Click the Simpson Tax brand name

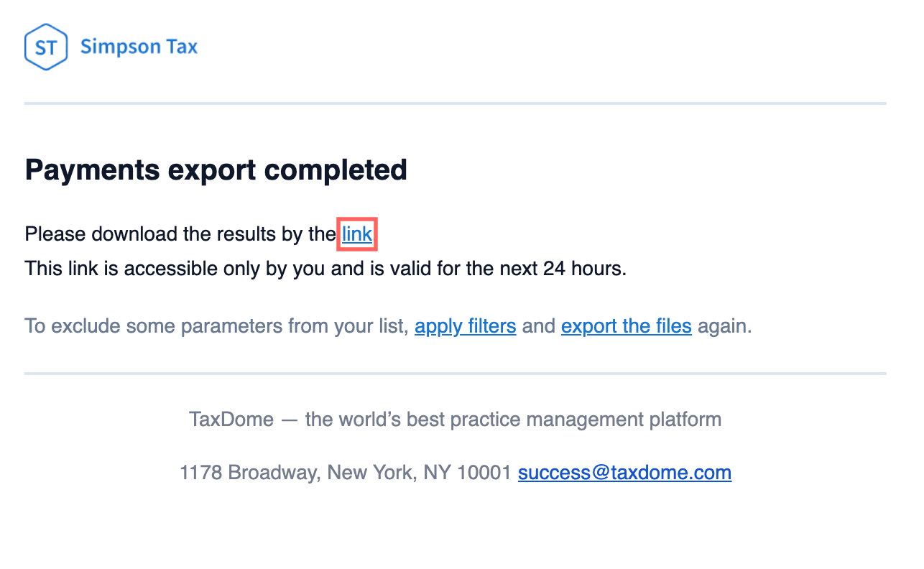(x=139, y=47)
